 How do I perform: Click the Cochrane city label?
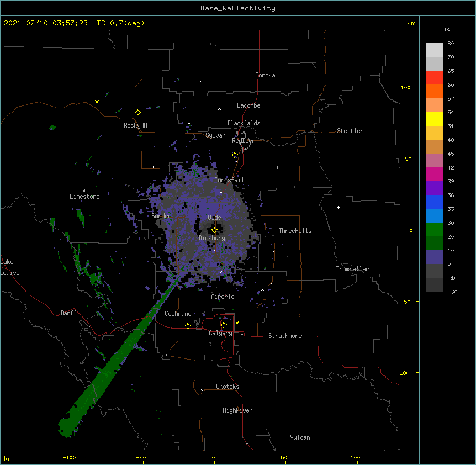[178, 314]
